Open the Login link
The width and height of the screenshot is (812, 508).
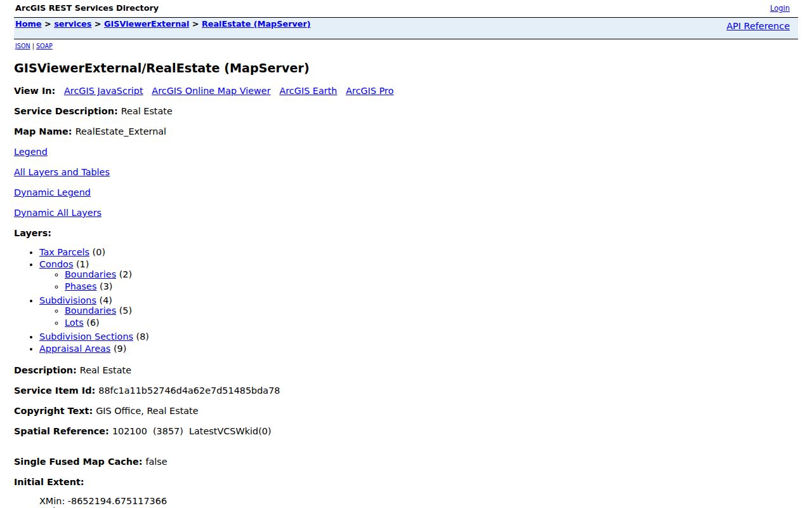coord(780,8)
